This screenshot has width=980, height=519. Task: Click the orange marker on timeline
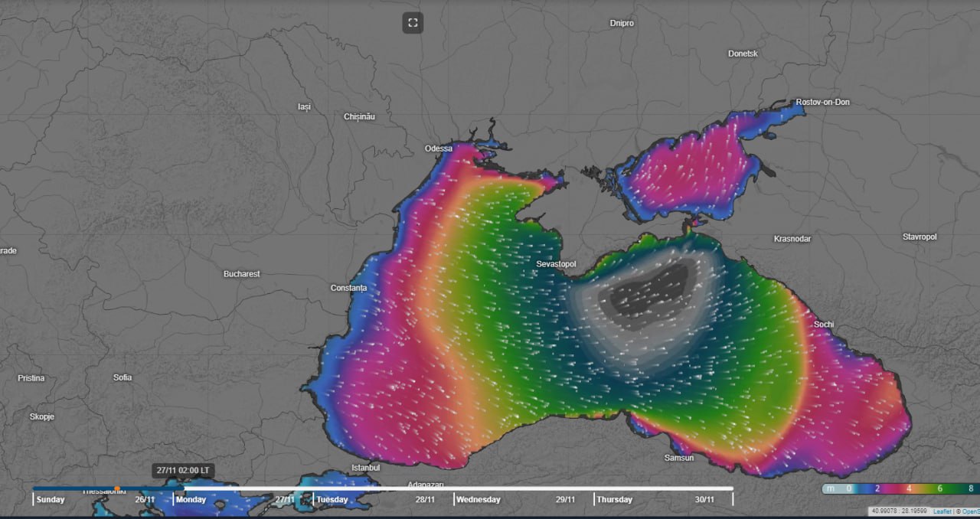117,488
